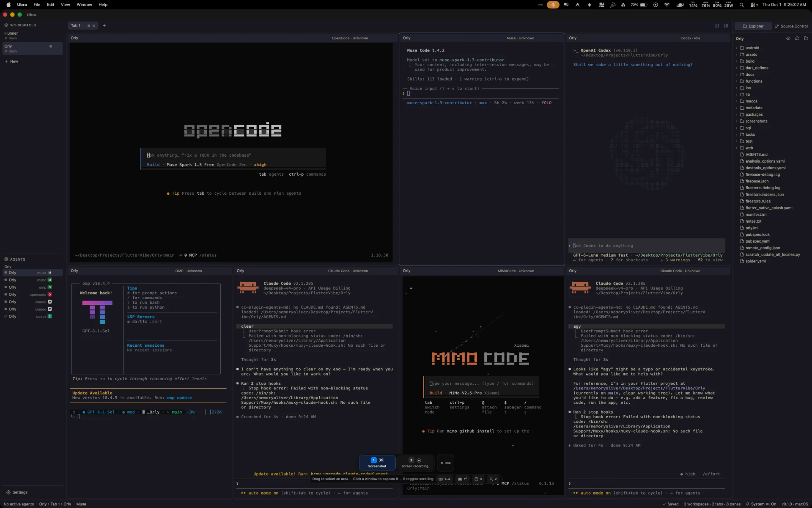Open Settings in the left sidebar
Viewport: 812px width, 508px height.
click(x=17, y=492)
